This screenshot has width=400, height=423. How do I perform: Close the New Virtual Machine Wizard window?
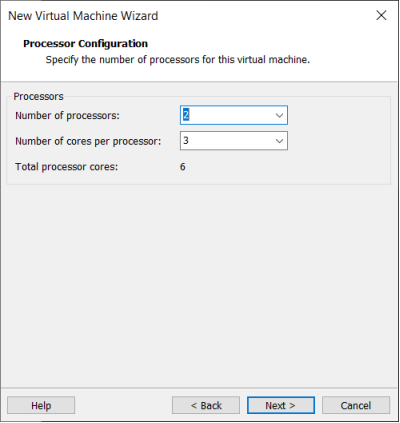[x=381, y=15]
